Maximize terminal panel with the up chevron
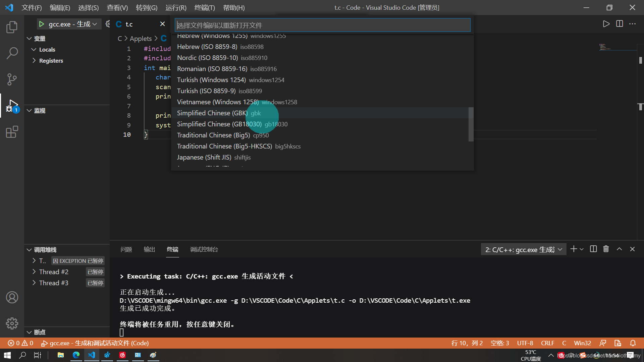The width and height of the screenshot is (644, 362). tap(619, 249)
